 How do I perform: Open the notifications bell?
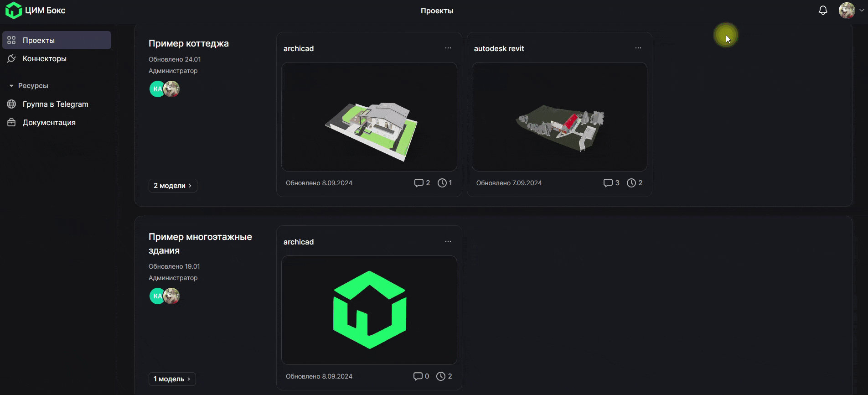823,10
